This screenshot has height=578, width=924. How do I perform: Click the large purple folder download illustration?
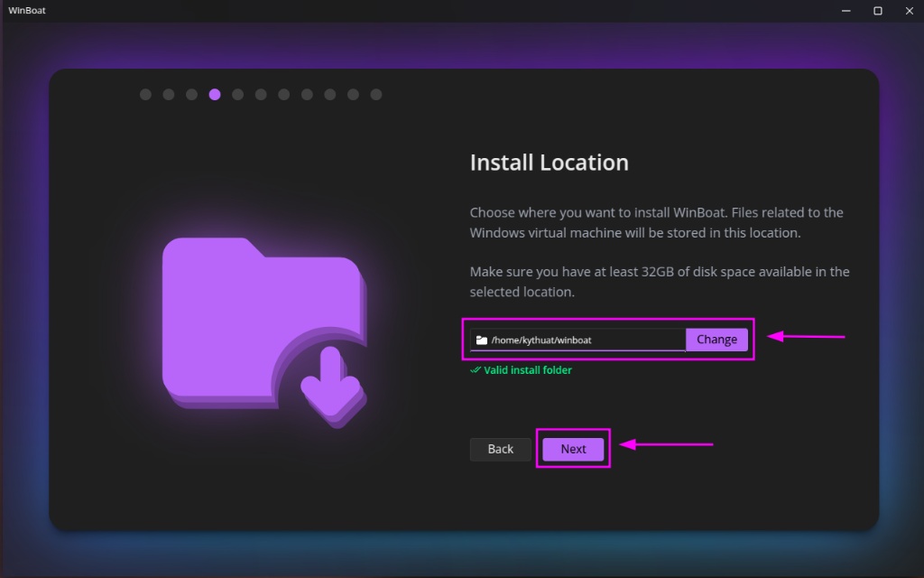click(264, 332)
